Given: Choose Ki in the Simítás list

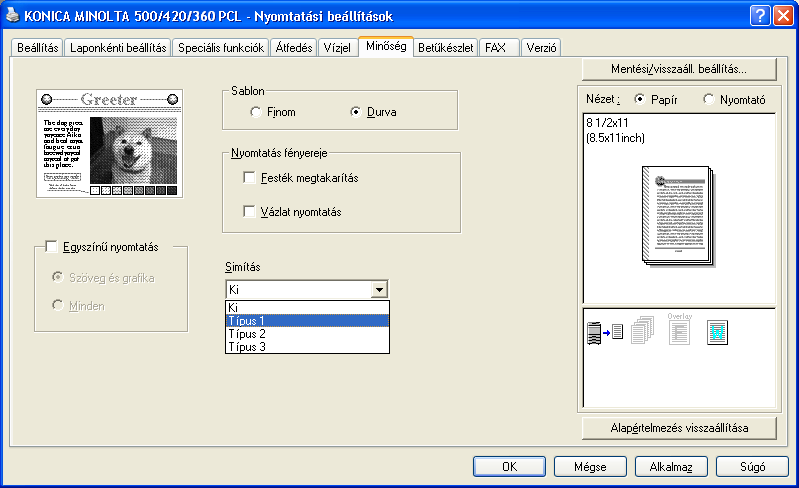Looking at the screenshot, I should click(x=307, y=307).
